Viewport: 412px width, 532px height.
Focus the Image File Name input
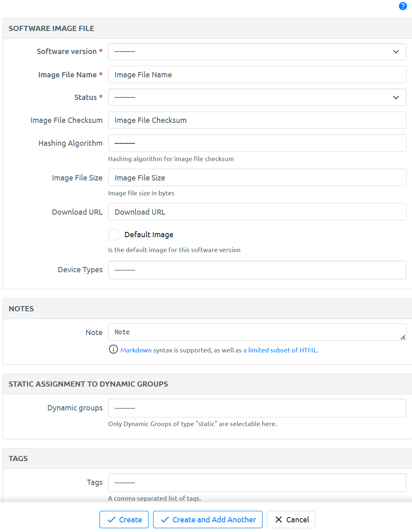tap(257, 75)
